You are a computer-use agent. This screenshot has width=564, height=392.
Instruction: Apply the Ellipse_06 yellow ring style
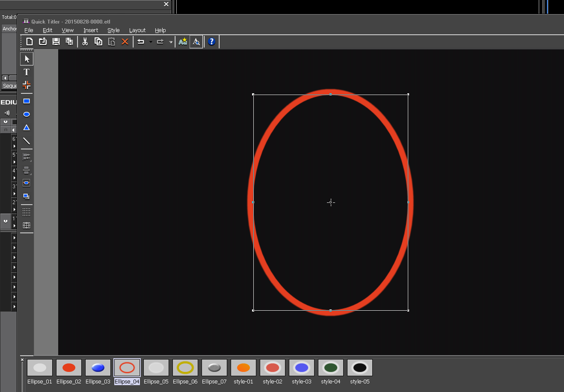[185, 368]
